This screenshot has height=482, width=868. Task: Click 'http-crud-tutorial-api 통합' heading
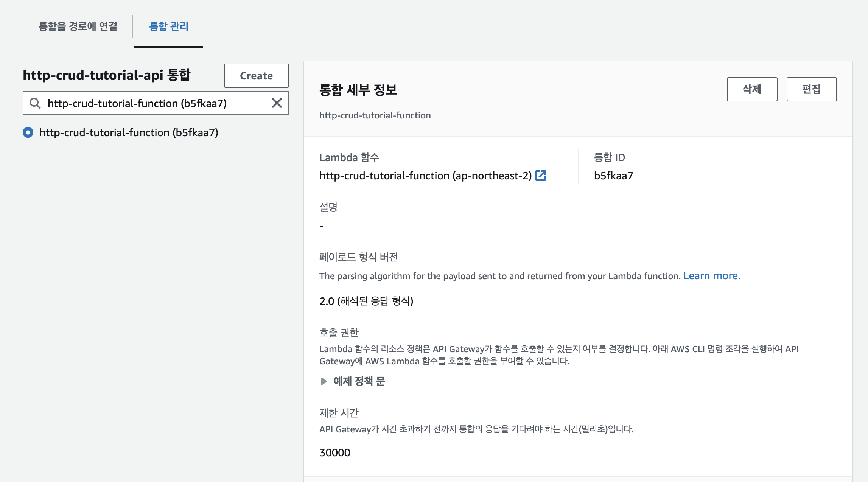pyautogui.click(x=107, y=75)
